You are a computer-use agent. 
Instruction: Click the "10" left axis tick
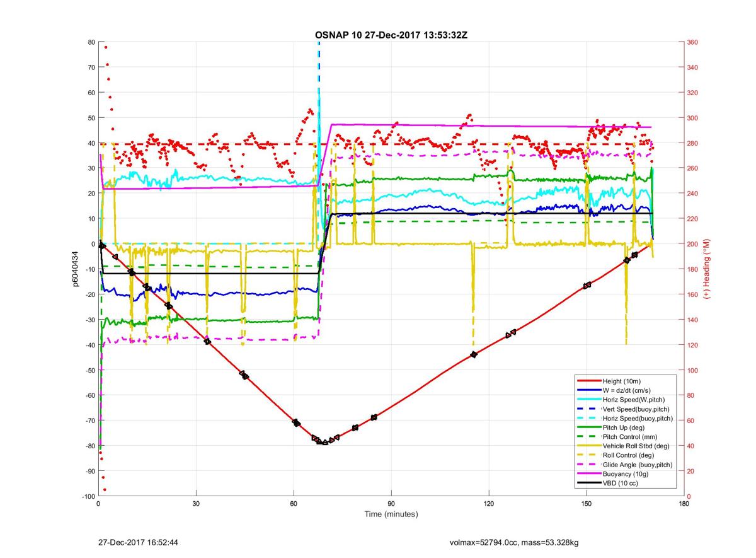tap(91, 219)
